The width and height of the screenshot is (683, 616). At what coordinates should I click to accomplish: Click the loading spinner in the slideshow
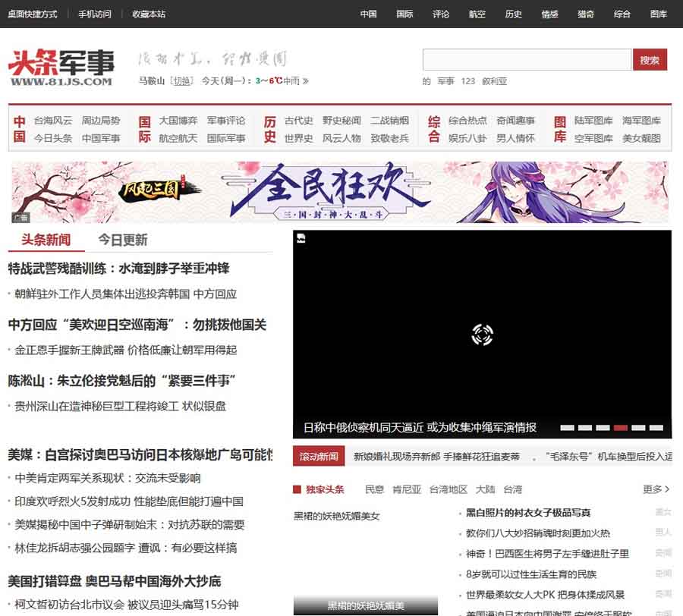click(x=483, y=334)
